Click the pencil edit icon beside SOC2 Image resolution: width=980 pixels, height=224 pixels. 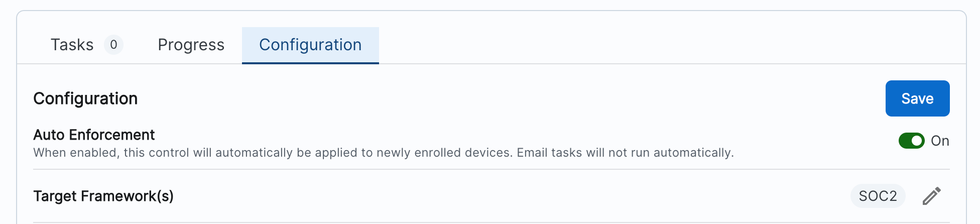pos(931,196)
